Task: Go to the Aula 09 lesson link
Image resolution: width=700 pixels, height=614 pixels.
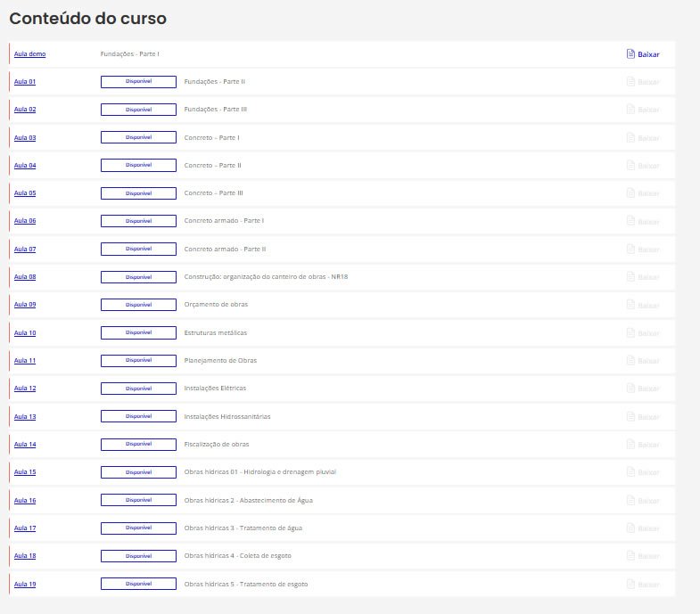Action: 25,305
